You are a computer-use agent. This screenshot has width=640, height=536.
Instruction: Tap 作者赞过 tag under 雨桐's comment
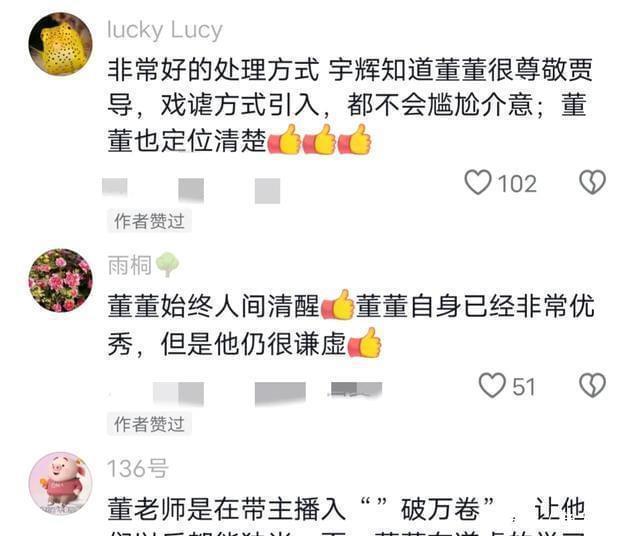149,424
